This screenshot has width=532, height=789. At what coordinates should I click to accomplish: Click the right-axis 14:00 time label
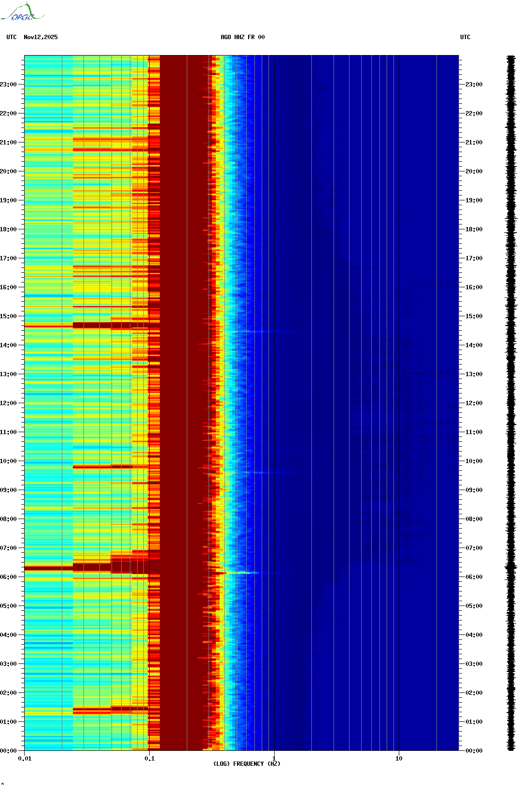pos(474,345)
